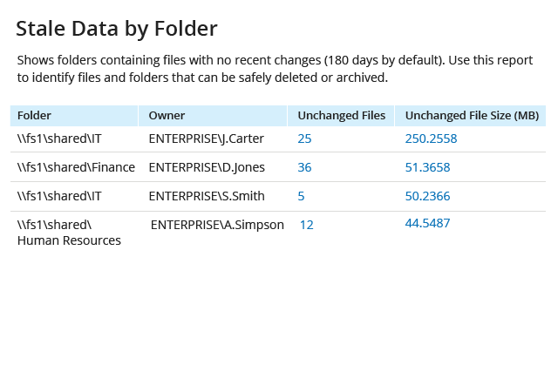This screenshot has width=558, height=392.
Task: Select the \\fs1\shared\Finance folder cell
Action: [x=76, y=167]
